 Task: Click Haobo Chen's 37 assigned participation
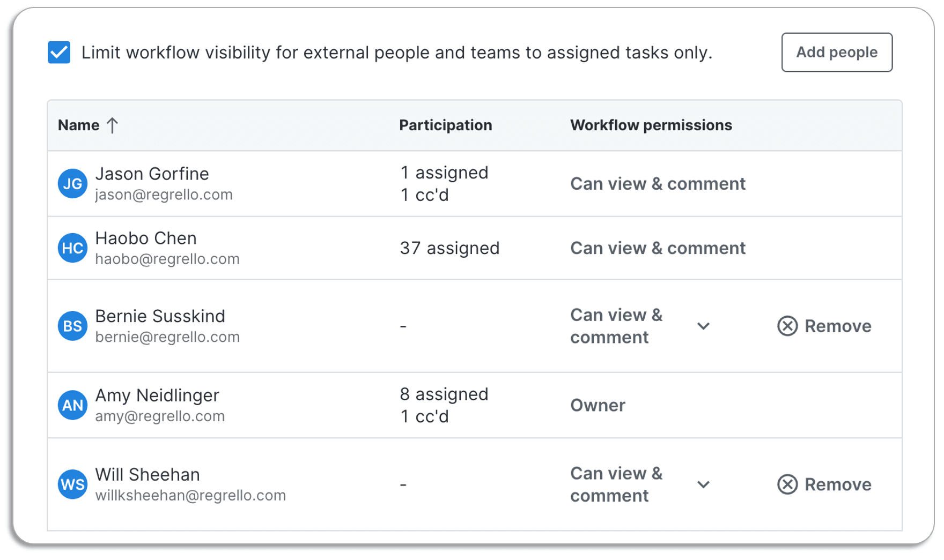(x=449, y=248)
